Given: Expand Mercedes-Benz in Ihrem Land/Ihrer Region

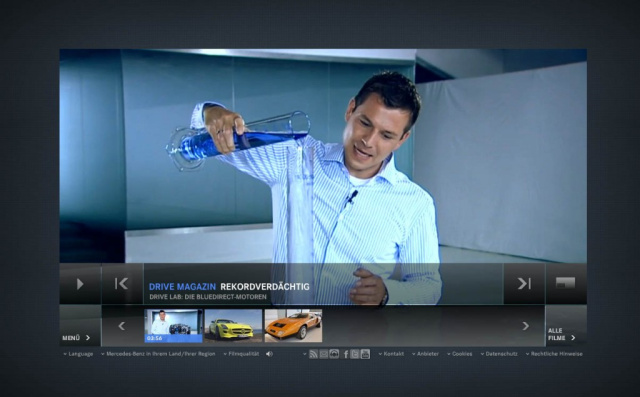Looking at the screenshot, I should pyautogui.click(x=158, y=354).
